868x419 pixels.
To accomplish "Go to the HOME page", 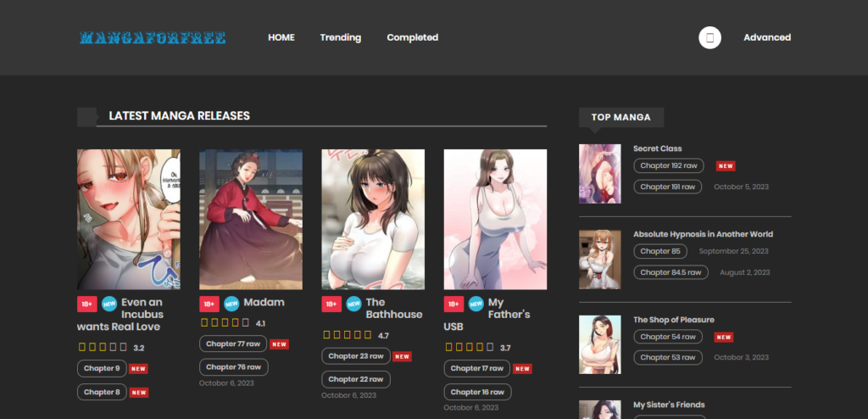I will (281, 37).
